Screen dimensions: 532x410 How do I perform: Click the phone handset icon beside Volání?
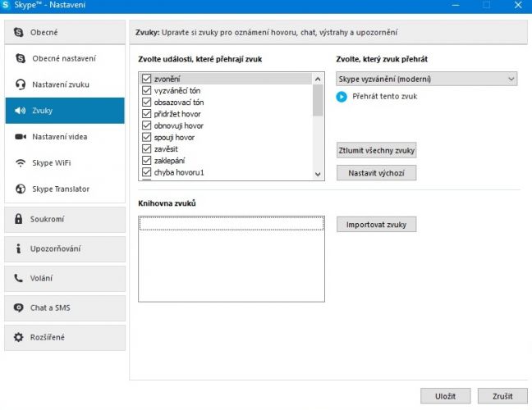click(18, 278)
